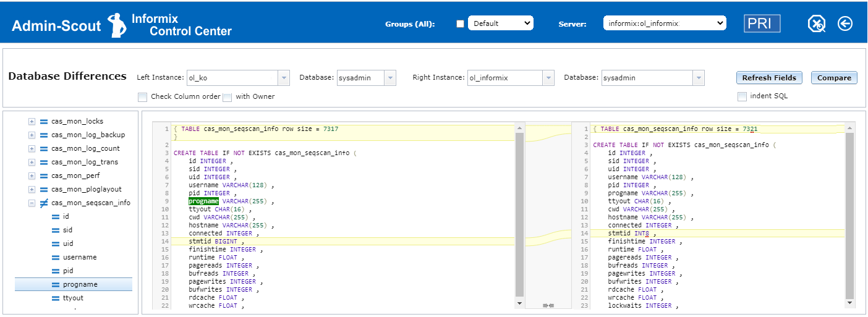Click left pane scrollbar down arrow
Image resolution: width=868 pixels, height=317 pixels.
tap(519, 303)
